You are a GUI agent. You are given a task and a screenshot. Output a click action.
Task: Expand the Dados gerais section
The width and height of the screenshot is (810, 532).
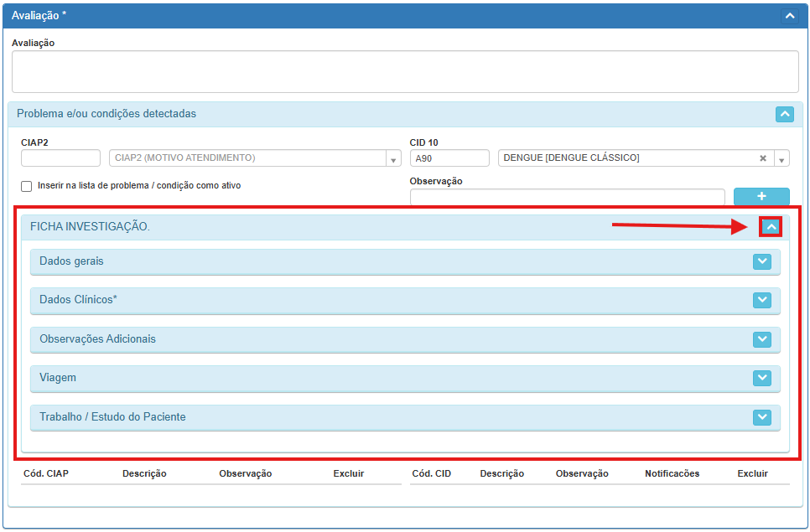click(761, 261)
